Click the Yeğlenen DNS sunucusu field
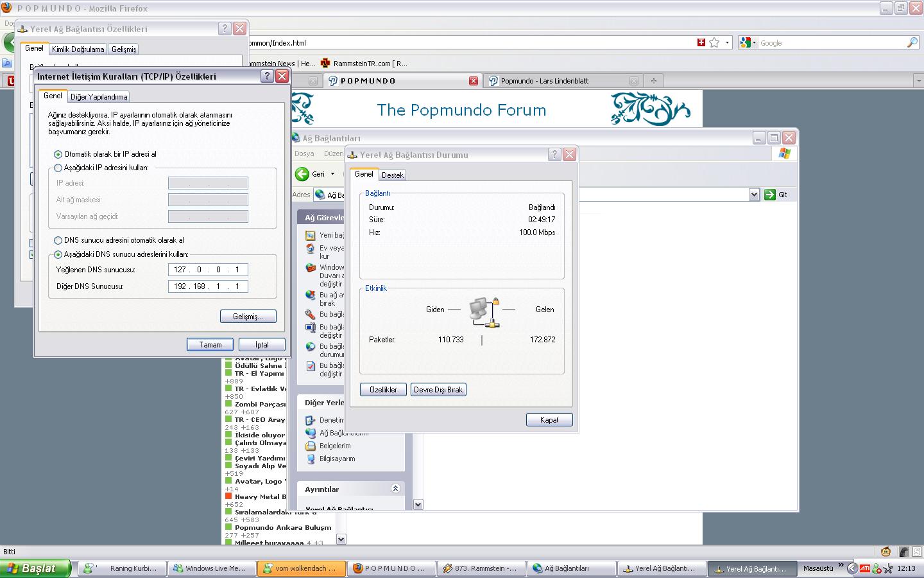The width and height of the screenshot is (924, 578). pyautogui.click(x=208, y=270)
